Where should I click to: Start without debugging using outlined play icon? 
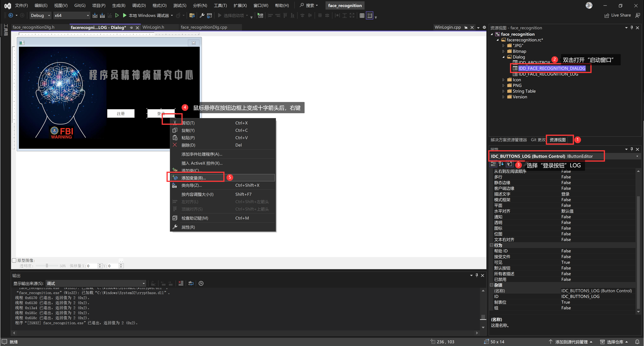(x=117, y=16)
